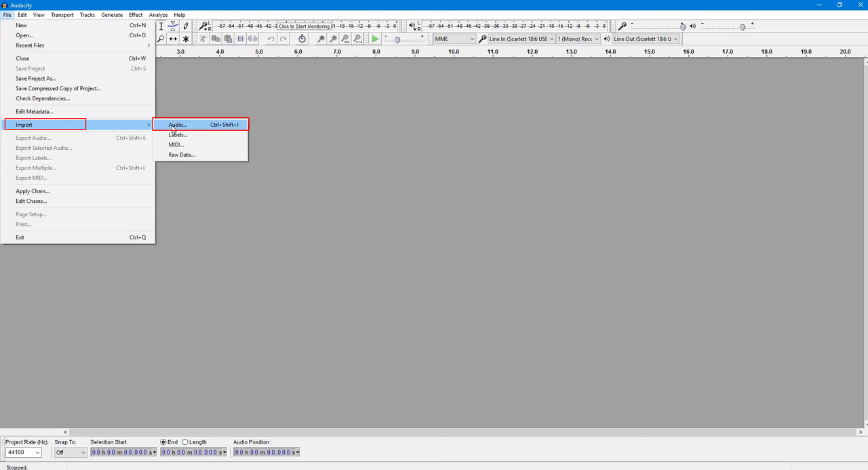The image size is (868, 470).
Task: Select the Zoom magnifier tool
Action: [x=161, y=39]
